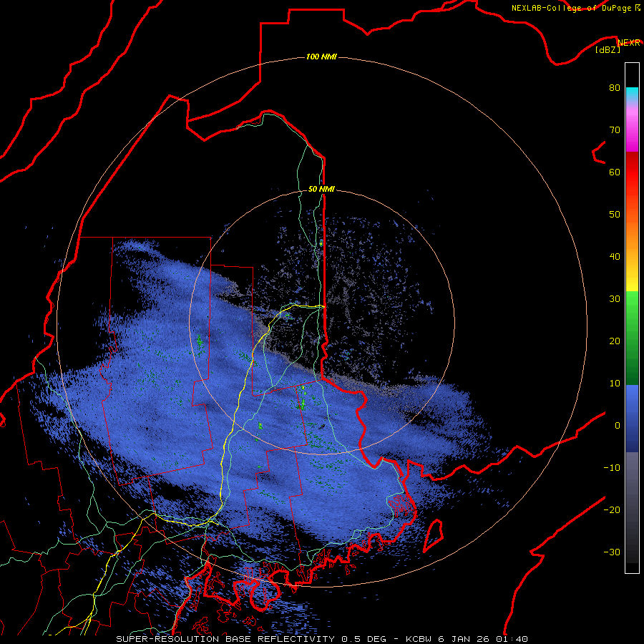Click the 50 value on dBZ scale
This screenshot has height=644, width=644.
coord(615,215)
